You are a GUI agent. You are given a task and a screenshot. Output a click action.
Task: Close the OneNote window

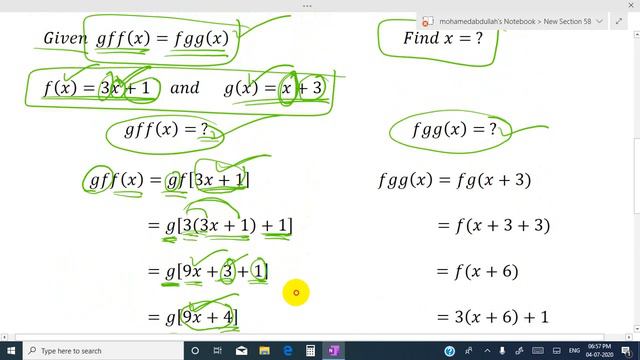[631, 5]
